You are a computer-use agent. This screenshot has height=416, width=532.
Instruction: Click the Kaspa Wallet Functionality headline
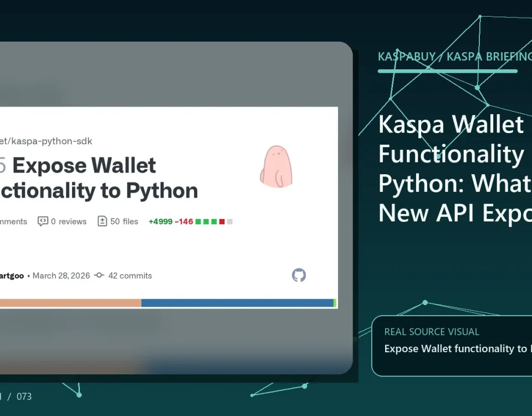coord(455,169)
